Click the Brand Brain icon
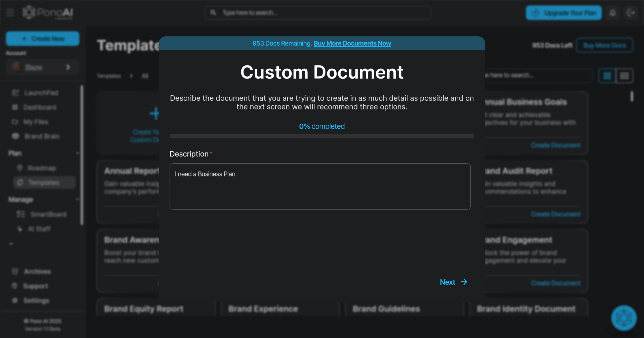The height and width of the screenshot is (338, 644). coord(15,136)
